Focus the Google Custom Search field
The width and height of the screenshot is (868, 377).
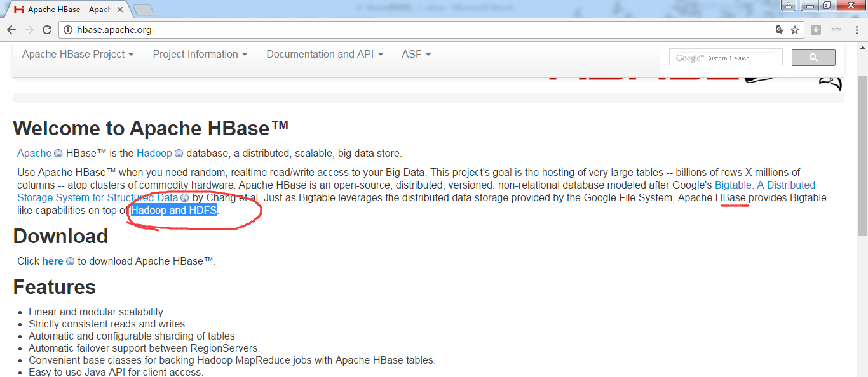726,58
